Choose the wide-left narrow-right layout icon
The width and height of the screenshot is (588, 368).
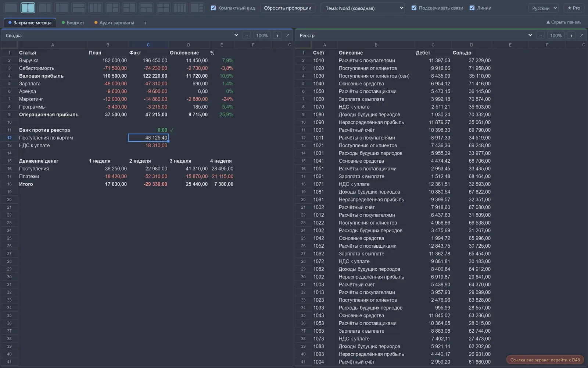pyautogui.click(x=45, y=8)
